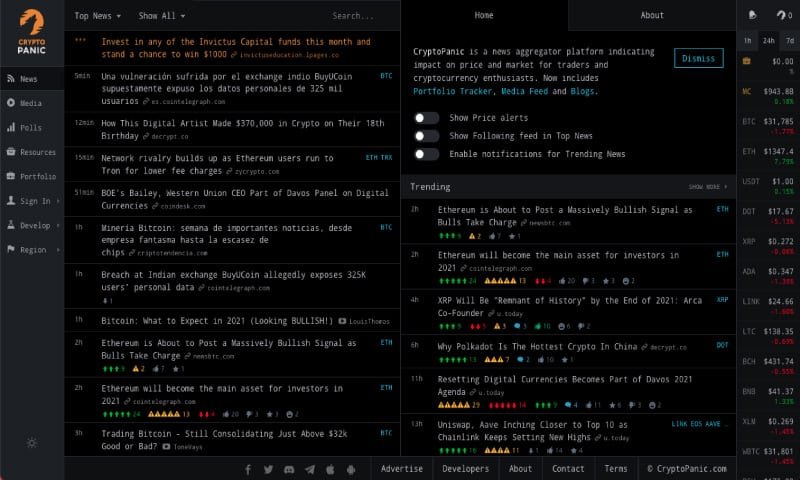Click video icon next to ToneVays source
Screen dimensions: 800x480
click(x=166, y=447)
